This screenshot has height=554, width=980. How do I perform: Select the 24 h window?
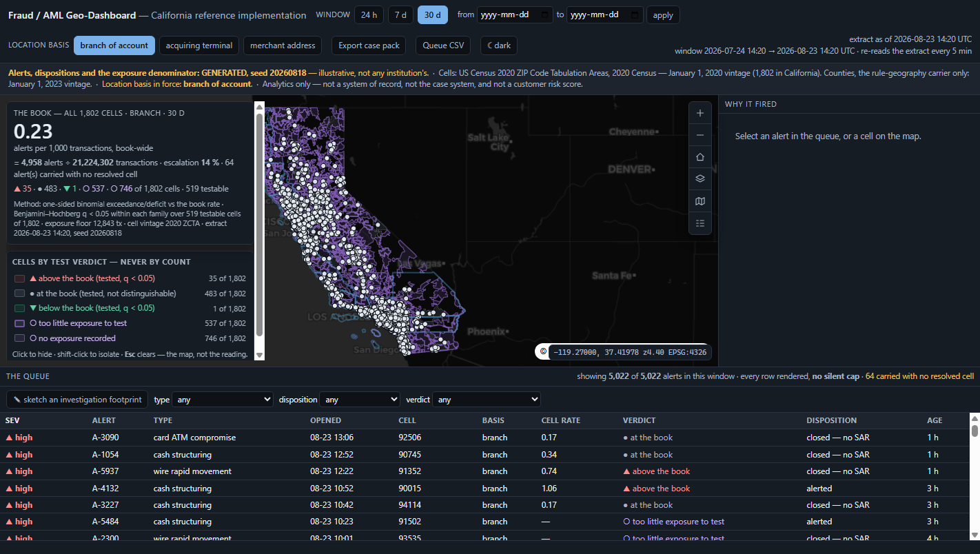(x=369, y=15)
